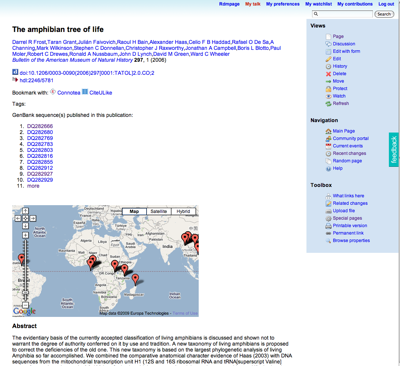Open the CiteULike text link
This screenshot has width=400, height=366.
(x=101, y=93)
